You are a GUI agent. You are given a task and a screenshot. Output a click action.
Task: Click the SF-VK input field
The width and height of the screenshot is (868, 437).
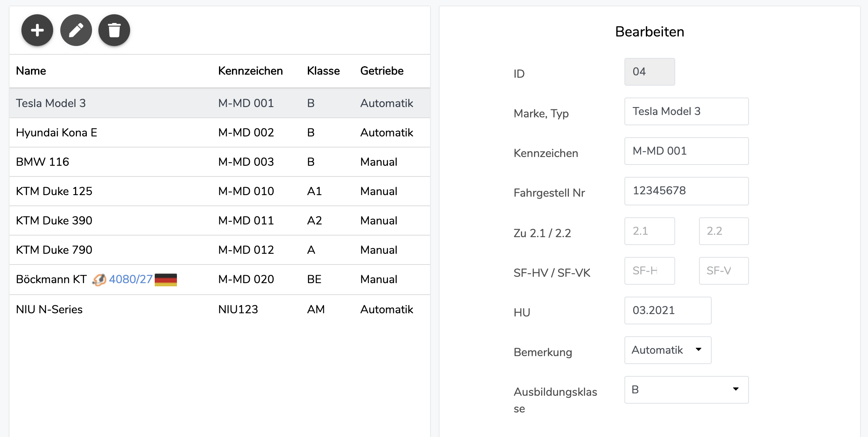[x=724, y=271]
